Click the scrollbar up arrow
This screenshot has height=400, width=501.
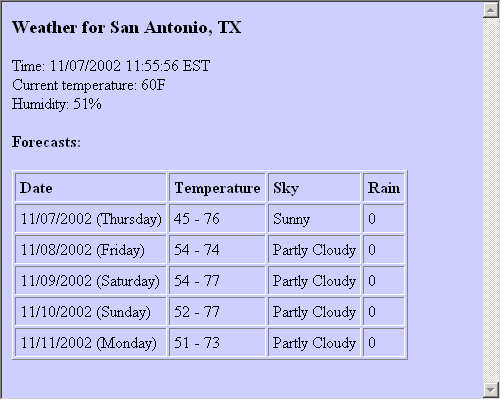click(491, 11)
